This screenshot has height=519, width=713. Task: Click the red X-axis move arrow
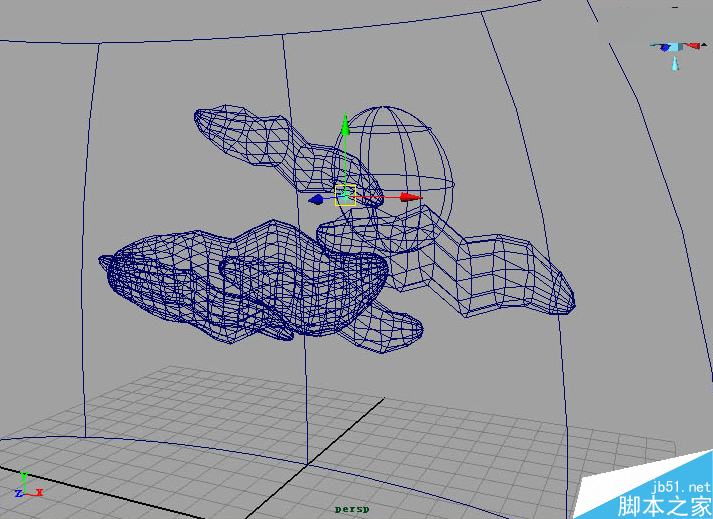(x=411, y=197)
